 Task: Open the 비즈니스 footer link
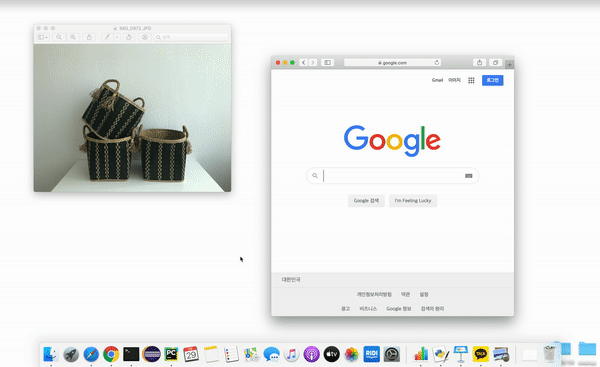[368, 308]
